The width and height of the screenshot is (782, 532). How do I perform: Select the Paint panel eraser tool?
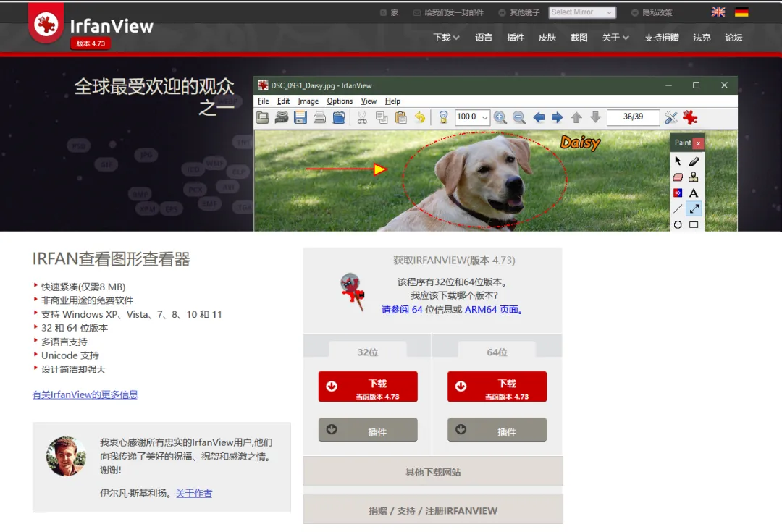pos(678,177)
